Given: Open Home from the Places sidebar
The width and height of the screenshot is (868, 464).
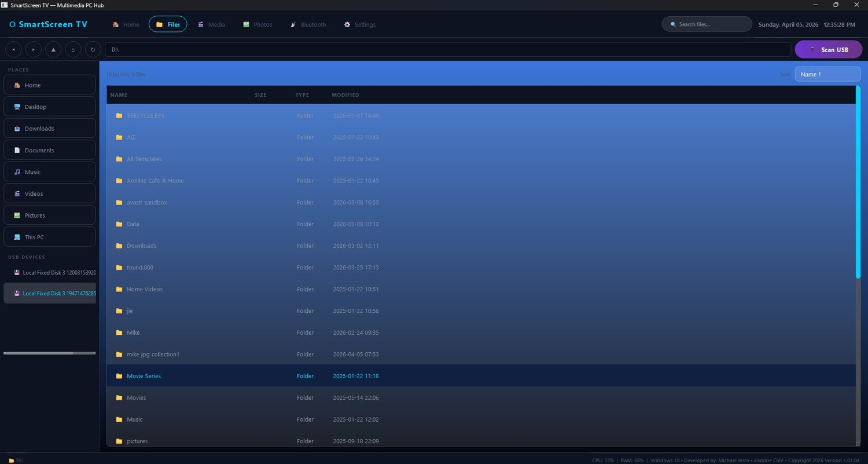Looking at the screenshot, I should pos(50,85).
